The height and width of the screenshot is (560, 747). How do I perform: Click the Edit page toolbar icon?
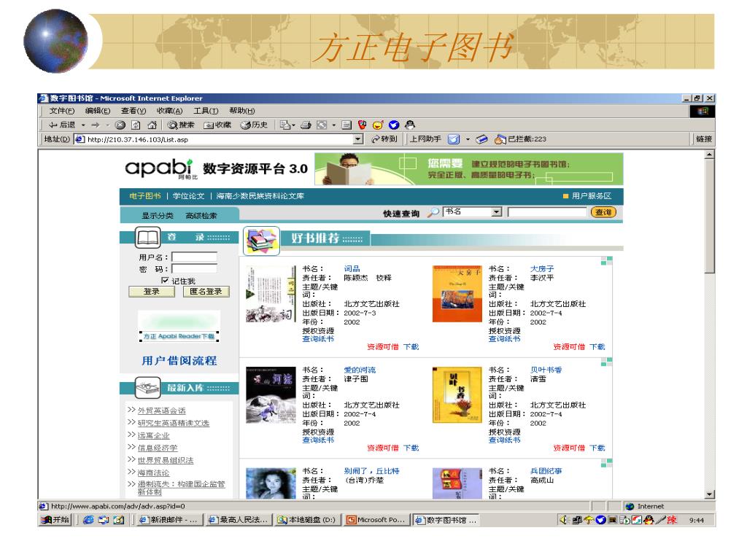[347, 125]
